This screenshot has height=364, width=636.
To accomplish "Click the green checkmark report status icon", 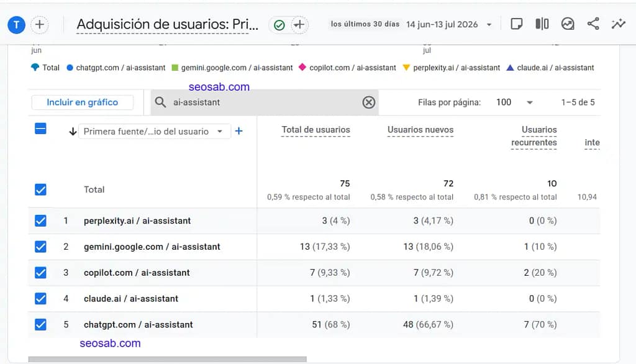I will tap(279, 25).
